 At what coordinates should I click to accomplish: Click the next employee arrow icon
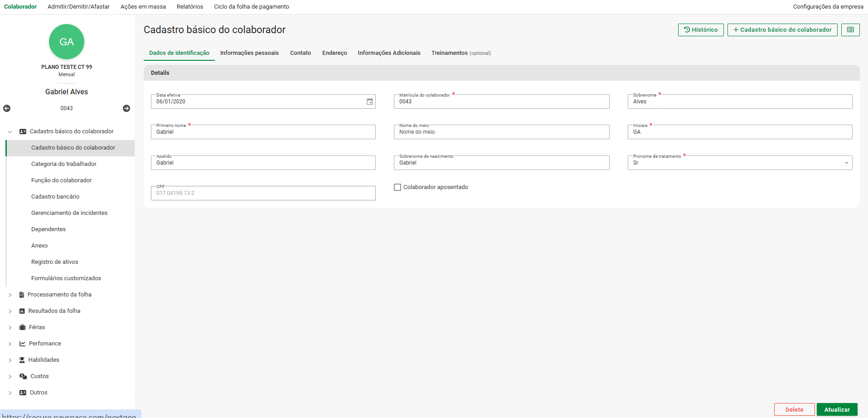126,108
